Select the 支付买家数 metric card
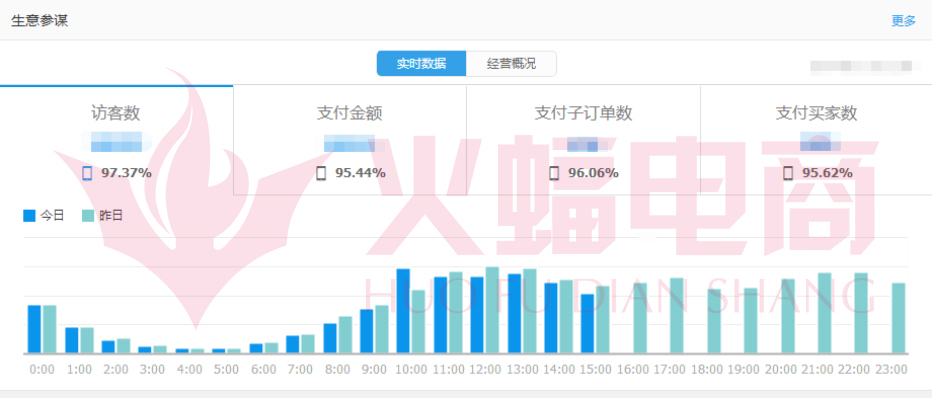Screen dimensions: 932x398 (816, 140)
